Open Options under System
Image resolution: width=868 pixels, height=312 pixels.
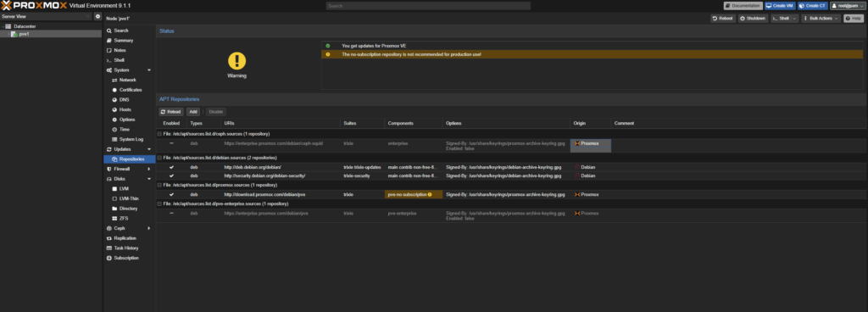(127, 120)
